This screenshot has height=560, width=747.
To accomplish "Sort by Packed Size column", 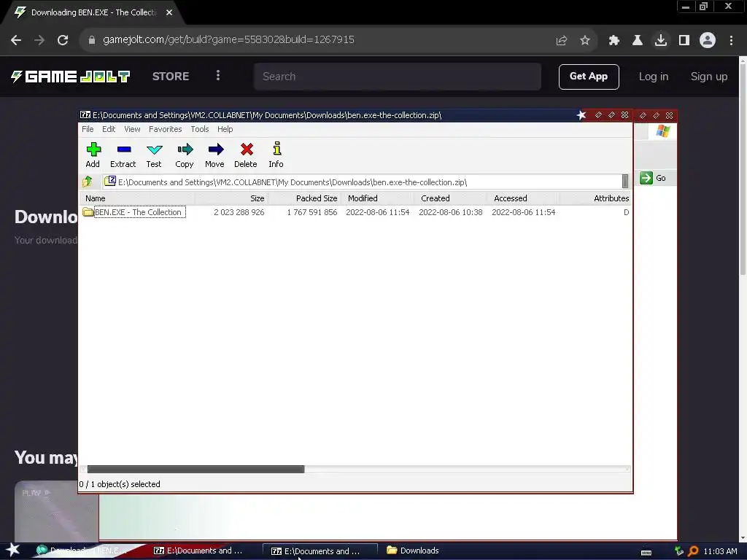I will point(304,198).
